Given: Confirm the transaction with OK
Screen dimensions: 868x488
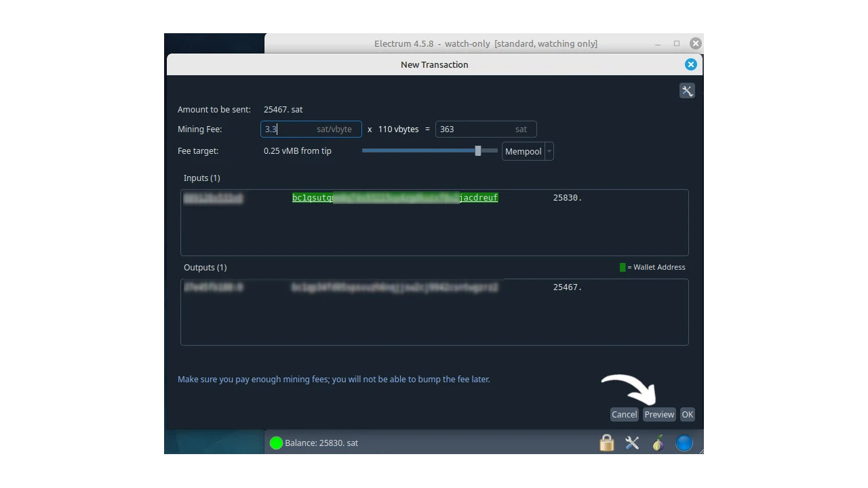Looking at the screenshot, I should (687, 414).
